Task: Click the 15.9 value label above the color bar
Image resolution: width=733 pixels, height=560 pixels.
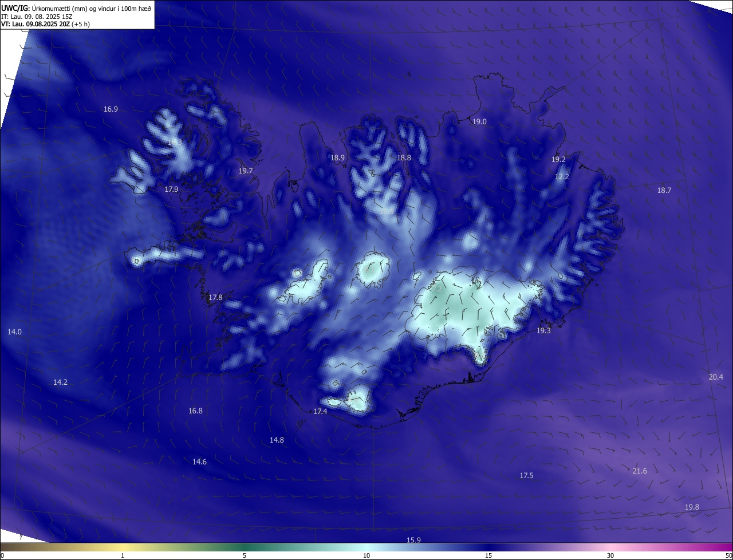Action: pyautogui.click(x=413, y=540)
